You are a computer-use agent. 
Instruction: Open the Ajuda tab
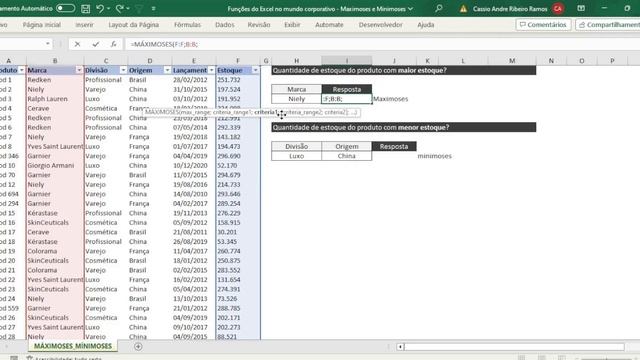(x=426, y=25)
